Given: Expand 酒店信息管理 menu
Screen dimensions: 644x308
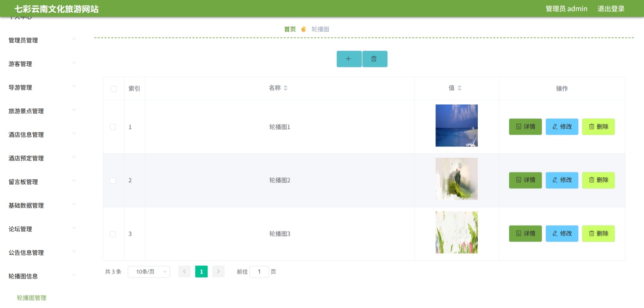Looking at the screenshot, I should point(42,135).
